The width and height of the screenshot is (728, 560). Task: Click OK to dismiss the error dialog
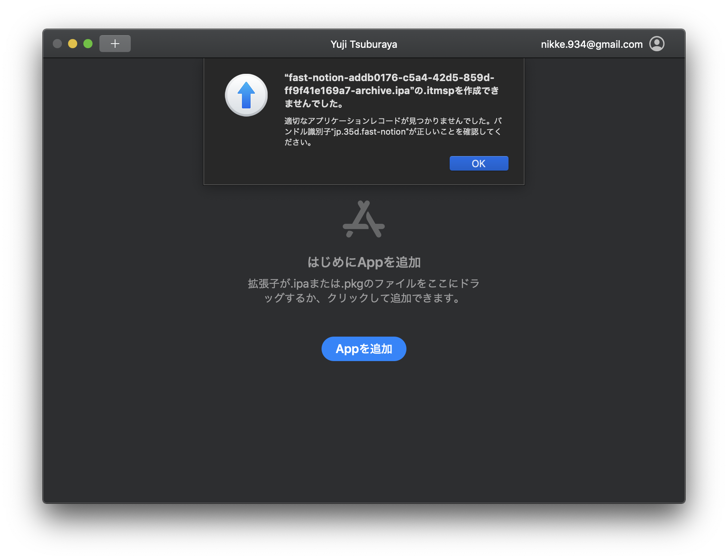click(x=479, y=163)
